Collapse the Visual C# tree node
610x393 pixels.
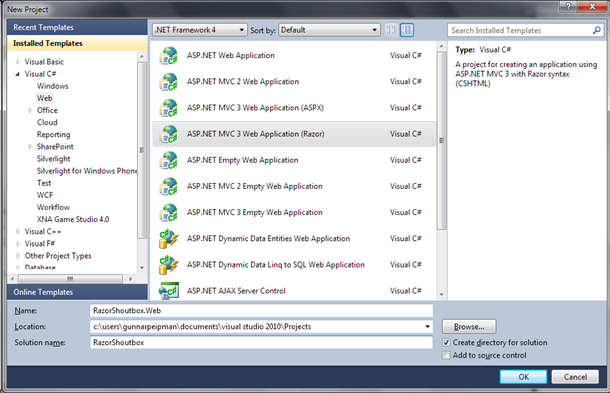(18, 74)
